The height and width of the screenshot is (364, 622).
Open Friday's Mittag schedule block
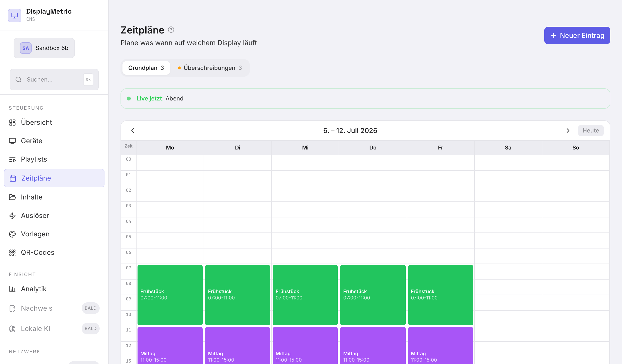[x=441, y=346]
